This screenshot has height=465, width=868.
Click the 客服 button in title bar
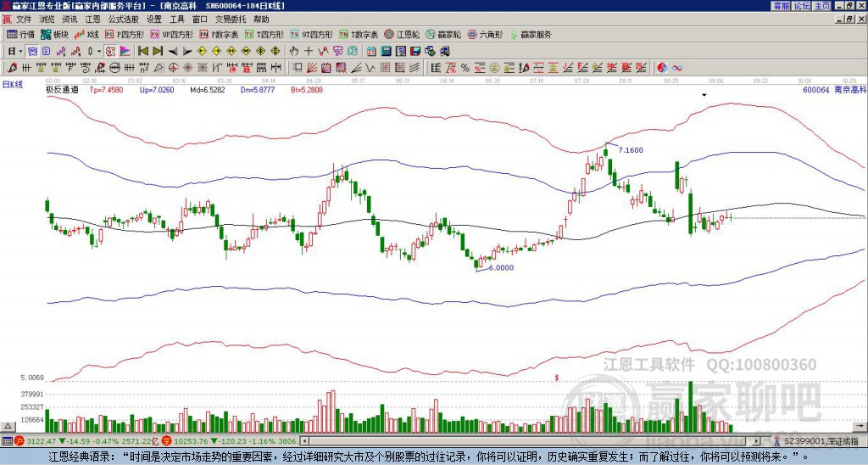[781, 6]
